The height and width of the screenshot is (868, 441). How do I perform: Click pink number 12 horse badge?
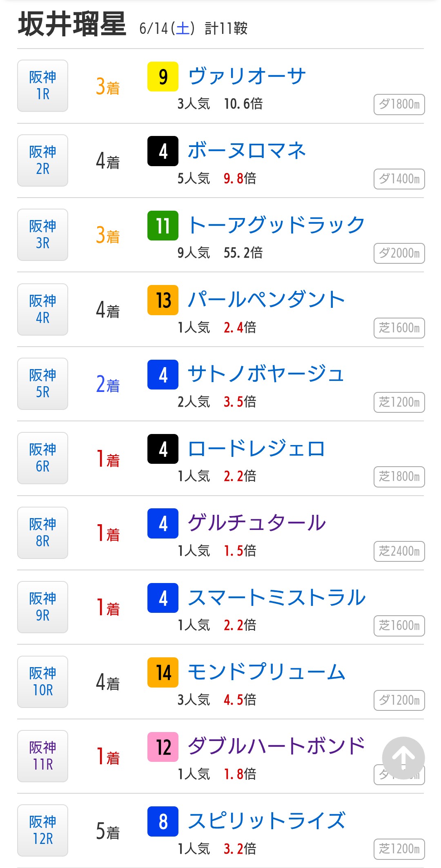[x=163, y=747]
